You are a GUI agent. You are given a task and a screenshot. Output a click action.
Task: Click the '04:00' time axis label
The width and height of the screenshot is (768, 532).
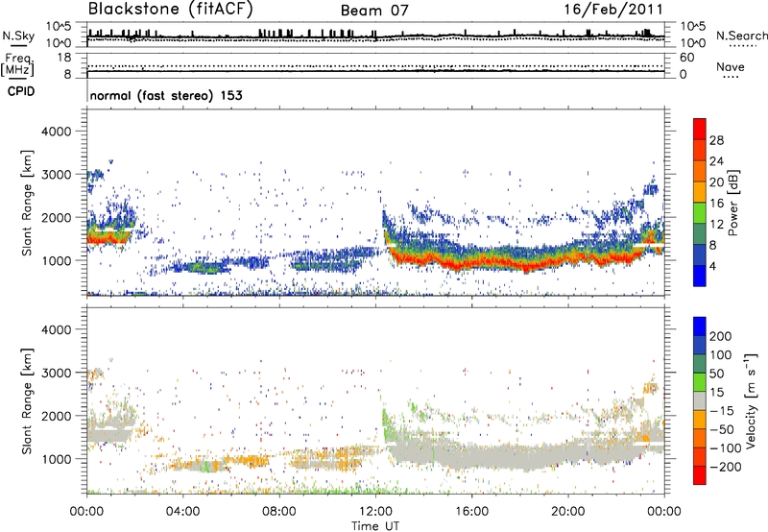182,512
